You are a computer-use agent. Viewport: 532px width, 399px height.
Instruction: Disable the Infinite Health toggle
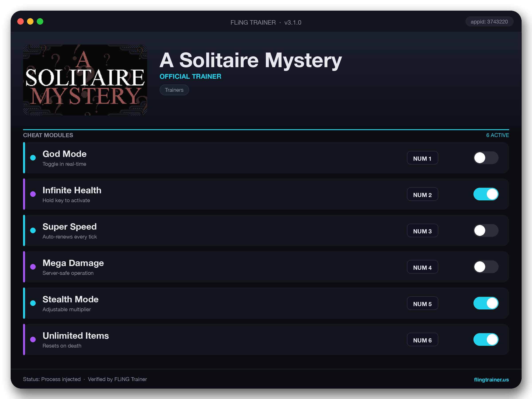tap(486, 194)
